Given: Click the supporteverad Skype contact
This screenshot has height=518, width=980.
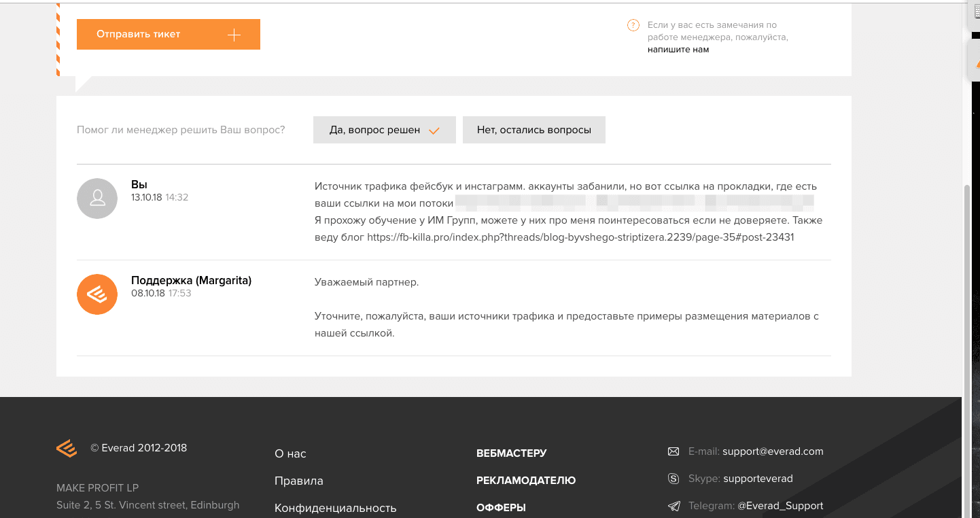Looking at the screenshot, I should [x=758, y=479].
